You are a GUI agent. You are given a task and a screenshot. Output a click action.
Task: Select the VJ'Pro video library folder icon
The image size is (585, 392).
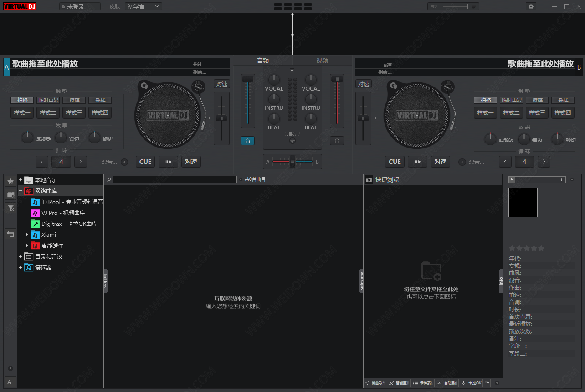(35, 213)
